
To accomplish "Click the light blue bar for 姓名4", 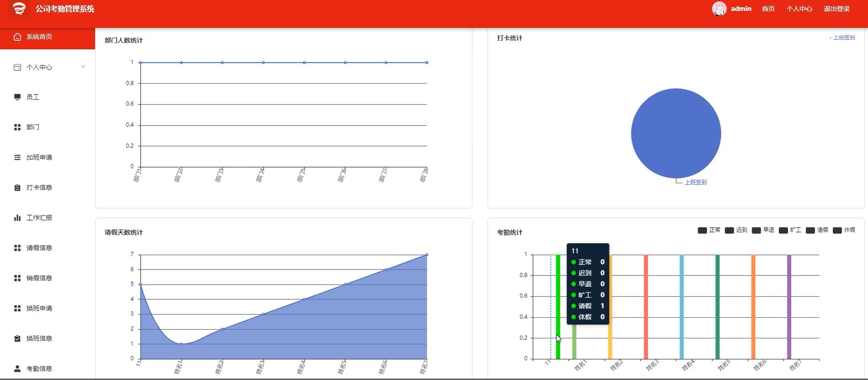I will (x=682, y=307).
